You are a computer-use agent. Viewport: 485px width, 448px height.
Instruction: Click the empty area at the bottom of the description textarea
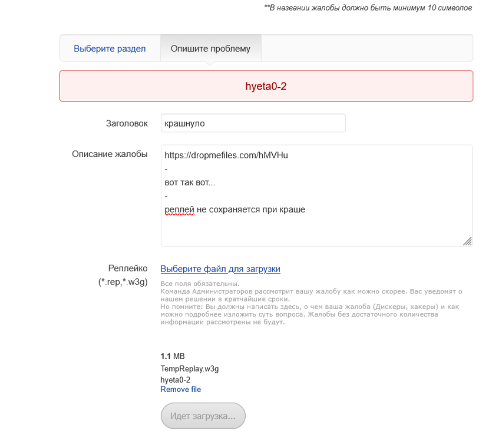click(x=315, y=232)
